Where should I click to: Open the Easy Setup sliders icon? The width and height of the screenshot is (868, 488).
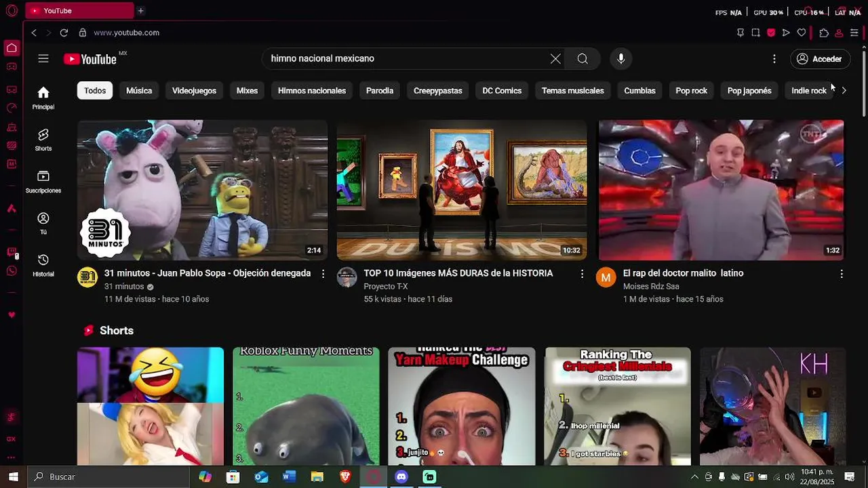click(854, 33)
